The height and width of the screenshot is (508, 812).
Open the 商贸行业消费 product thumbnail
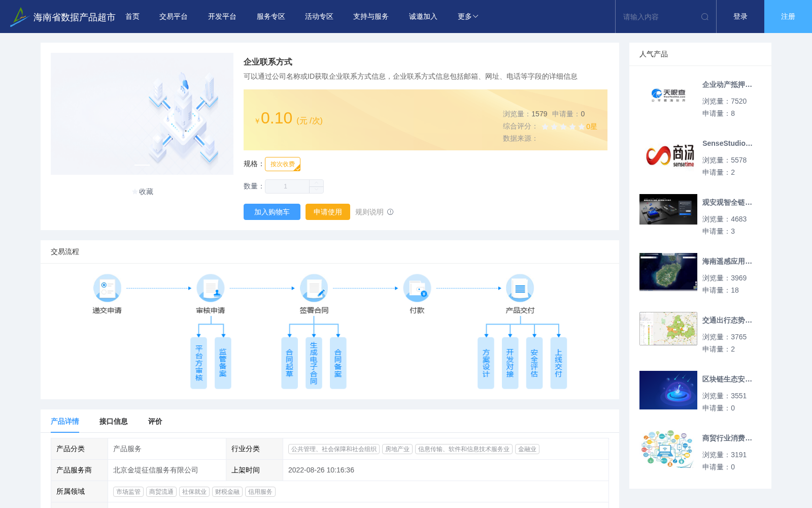[668, 449]
